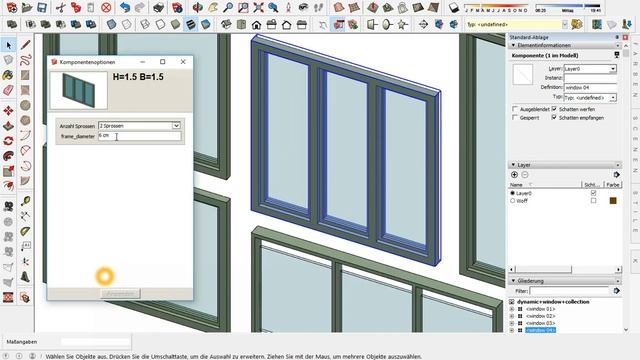Toggle the Gesperrt checkbox
This screenshot has width=640, height=360.
pyautogui.click(x=515, y=117)
